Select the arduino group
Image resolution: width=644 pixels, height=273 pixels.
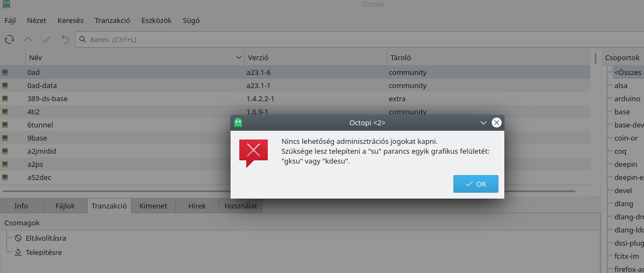point(627,98)
